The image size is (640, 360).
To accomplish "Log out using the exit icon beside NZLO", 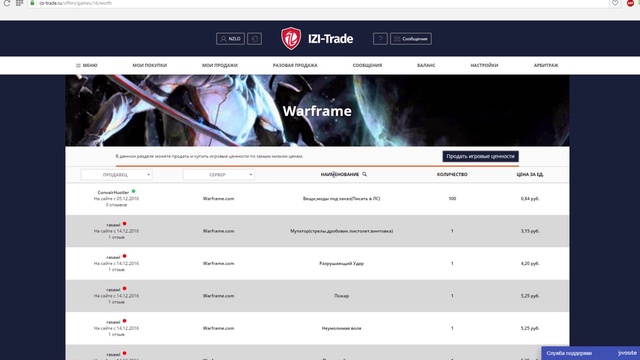I will point(254,39).
